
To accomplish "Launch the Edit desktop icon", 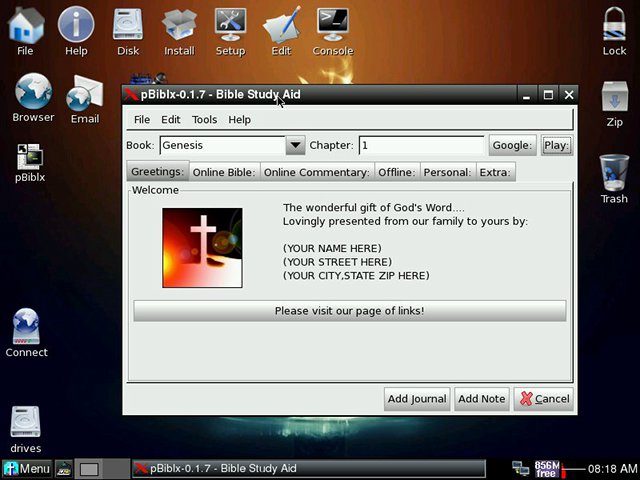I will [x=282, y=31].
